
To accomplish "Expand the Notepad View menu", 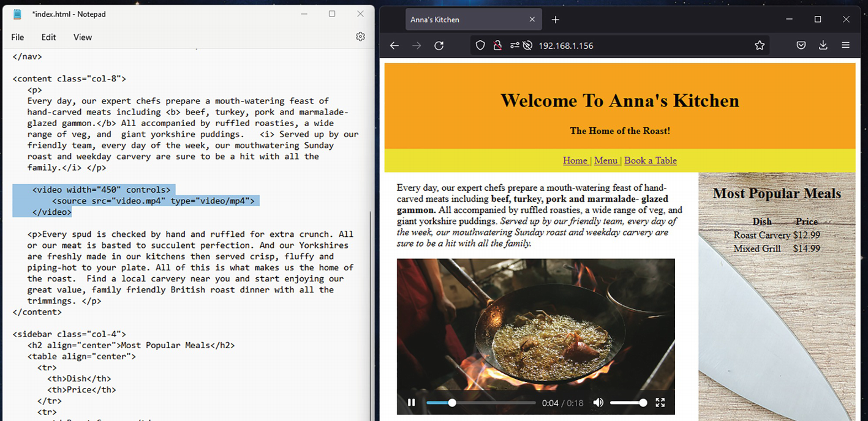I will (83, 37).
